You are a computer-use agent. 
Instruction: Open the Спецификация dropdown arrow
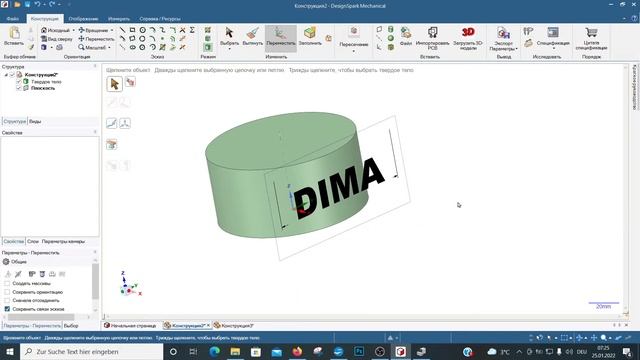553,49
